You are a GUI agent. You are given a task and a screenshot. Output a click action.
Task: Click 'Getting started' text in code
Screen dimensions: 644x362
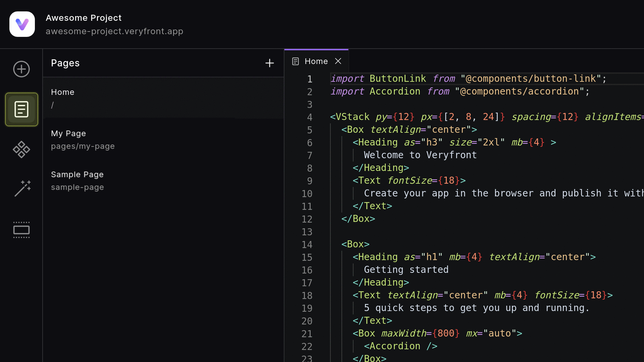tap(406, 269)
